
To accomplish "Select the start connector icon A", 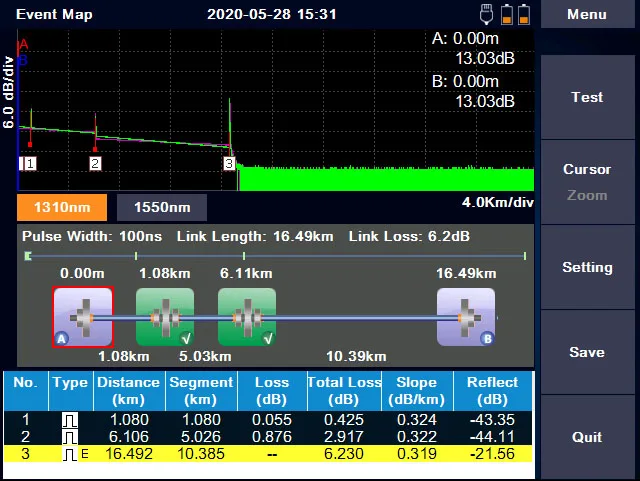I will (83, 317).
